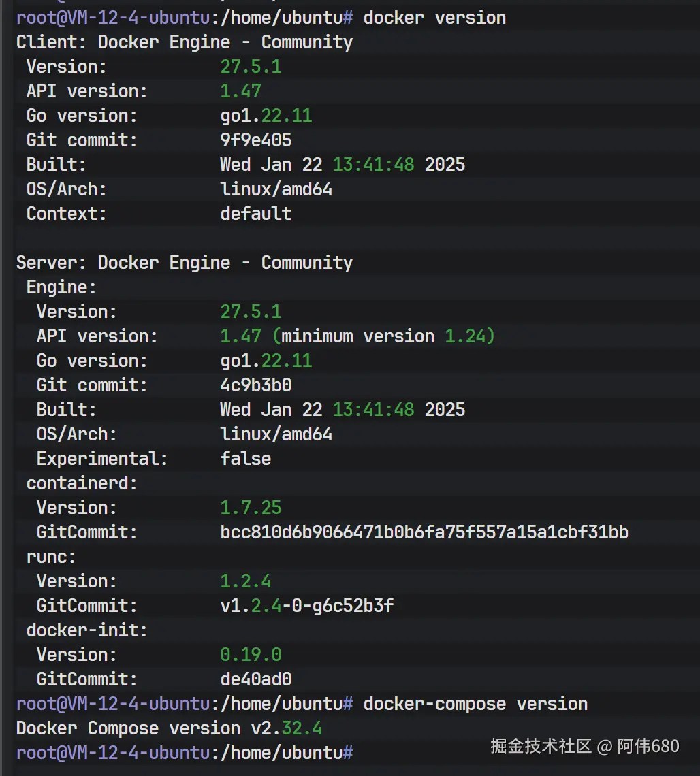The image size is (700, 776).
Task: Click the "minimum version 1.24" text
Action: (x=388, y=336)
